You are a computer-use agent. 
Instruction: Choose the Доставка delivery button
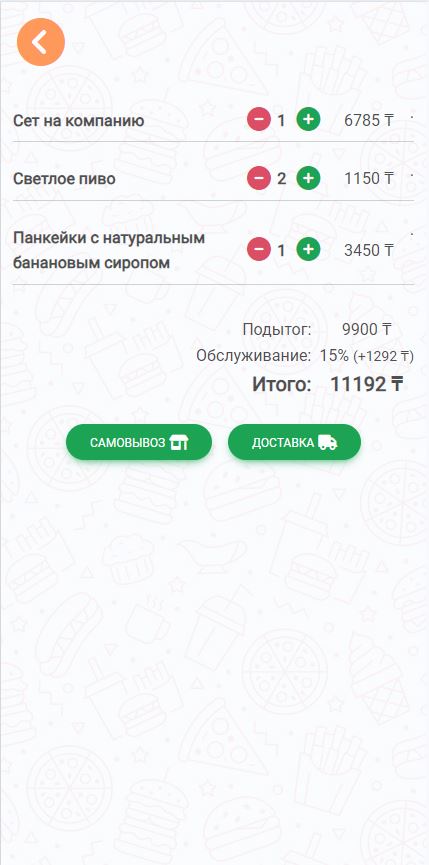294,442
